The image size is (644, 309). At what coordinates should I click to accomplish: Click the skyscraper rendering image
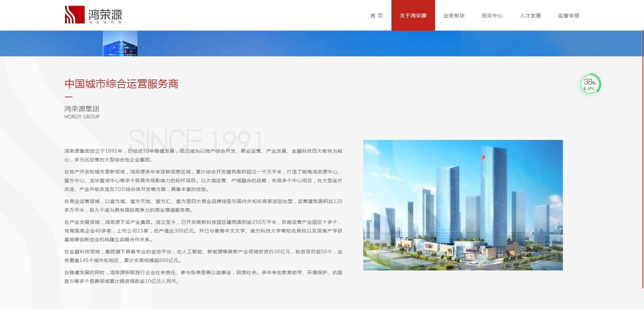(463, 205)
